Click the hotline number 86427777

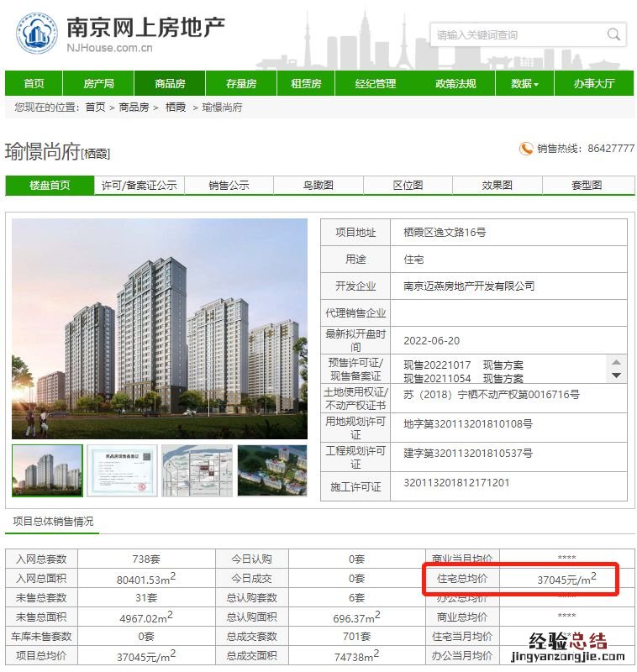click(x=611, y=149)
